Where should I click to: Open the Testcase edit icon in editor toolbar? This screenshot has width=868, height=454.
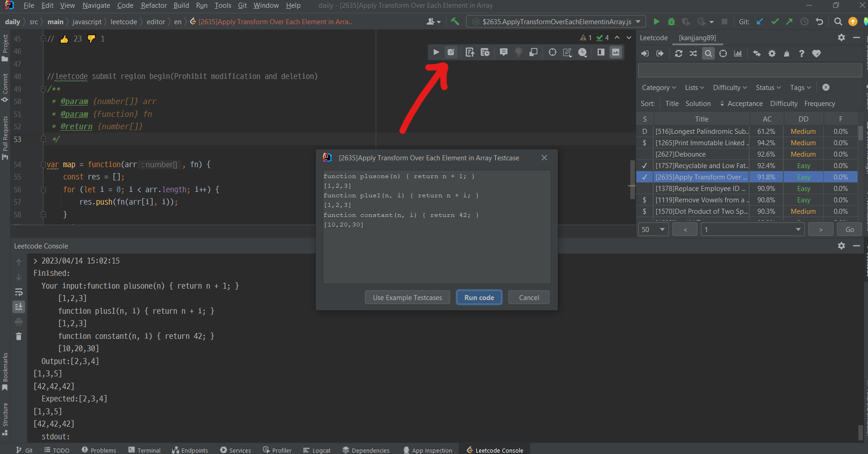coord(451,52)
